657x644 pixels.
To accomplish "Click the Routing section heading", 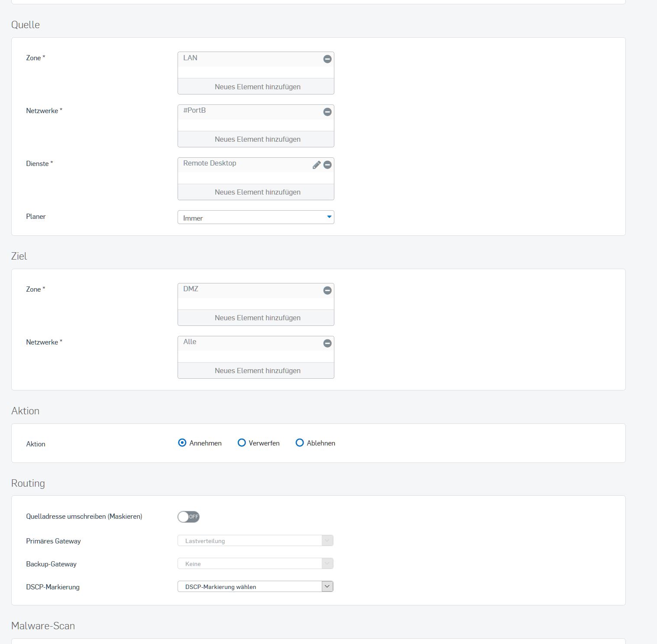I will 28,483.
